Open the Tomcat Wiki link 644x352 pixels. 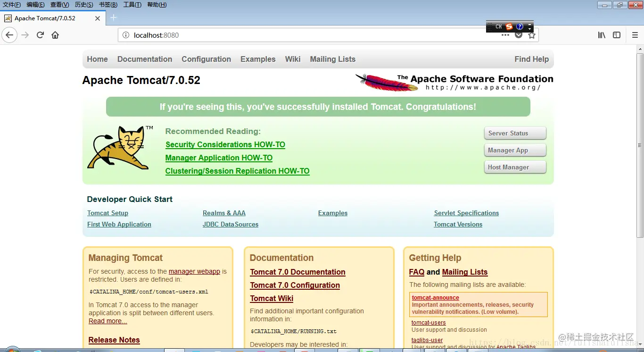pyautogui.click(x=272, y=299)
